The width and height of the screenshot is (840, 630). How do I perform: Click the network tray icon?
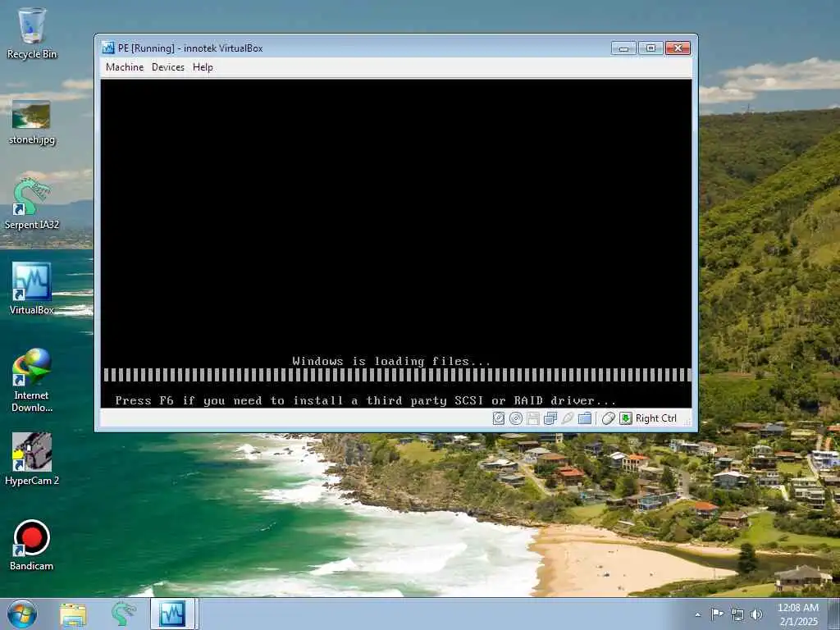[737, 614]
